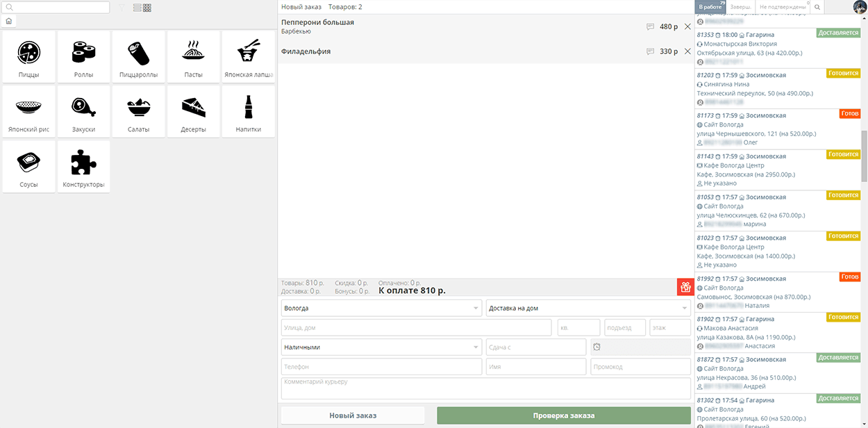Add comment to Пепперони большая item
868x428 pixels.
point(650,26)
